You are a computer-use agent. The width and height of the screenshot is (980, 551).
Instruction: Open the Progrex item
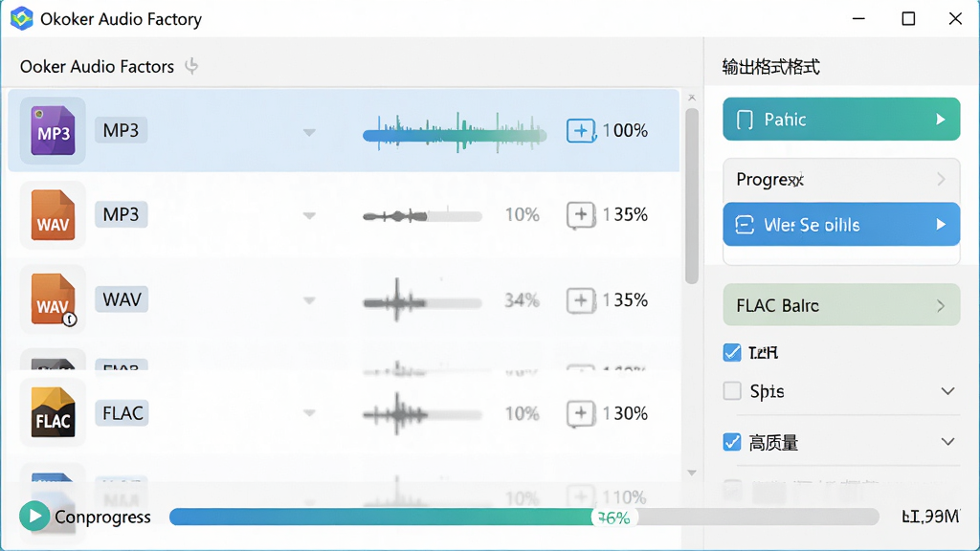click(841, 180)
